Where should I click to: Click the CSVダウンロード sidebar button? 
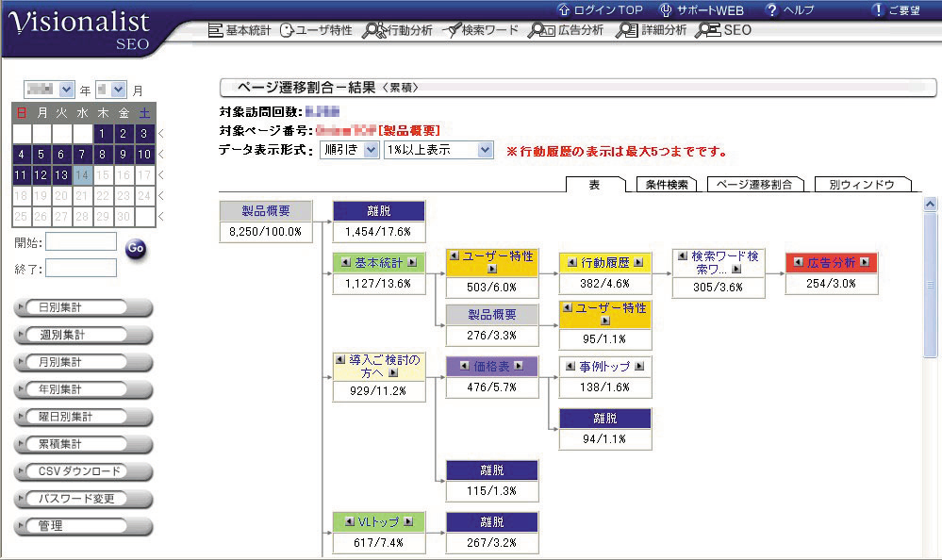[x=84, y=471]
